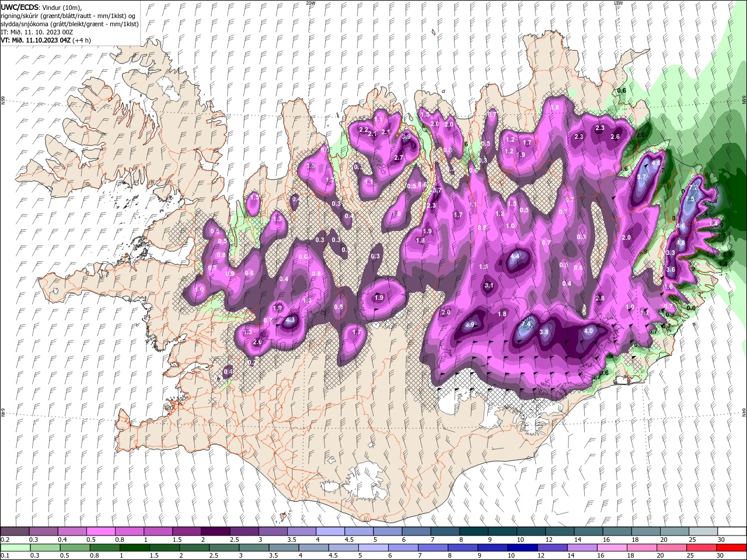Image resolution: width=747 pixels, height=560 pixels.
Task: Select the darkest purple legend swatch at 2
Action: 215,531
